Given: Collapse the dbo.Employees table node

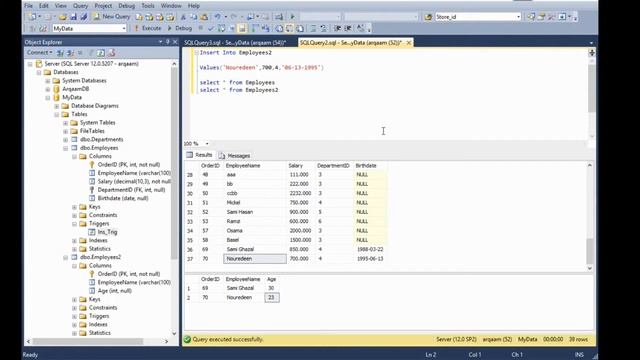Looking at the screenshot, I should tap(65, 148).
